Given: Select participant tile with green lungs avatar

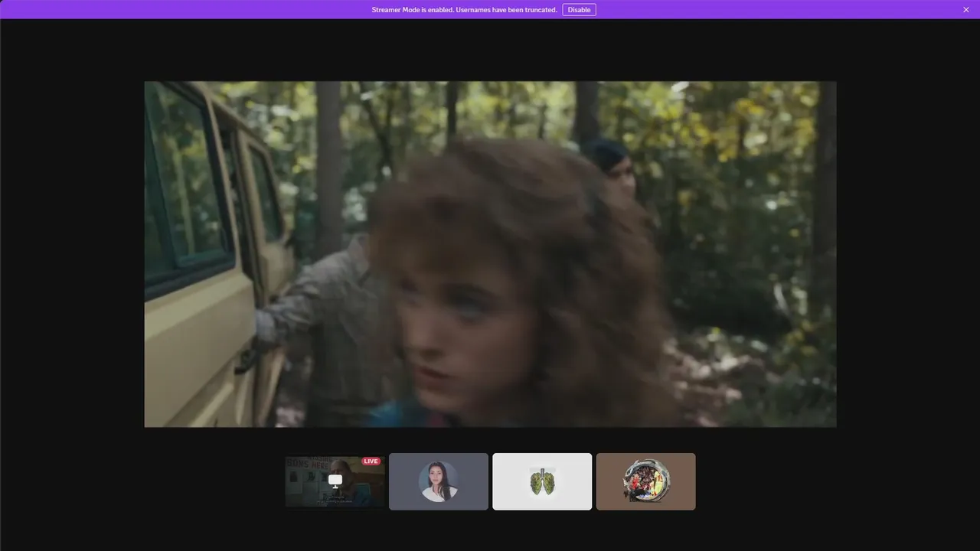Looking at the screenshot, I should pos(542,481).
